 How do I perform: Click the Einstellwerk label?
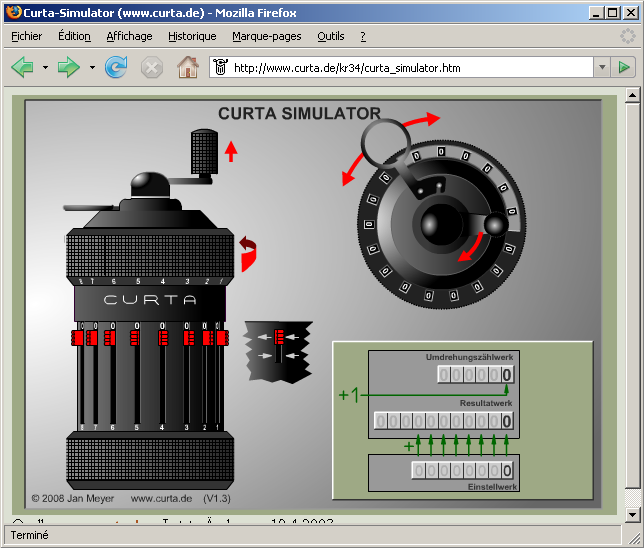tap(492, 487)
